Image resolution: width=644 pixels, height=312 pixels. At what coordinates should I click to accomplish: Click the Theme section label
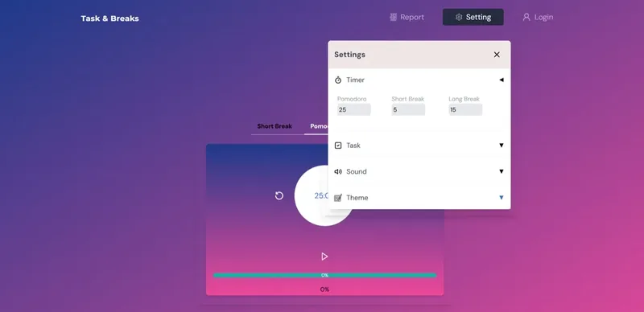point(357,198)
